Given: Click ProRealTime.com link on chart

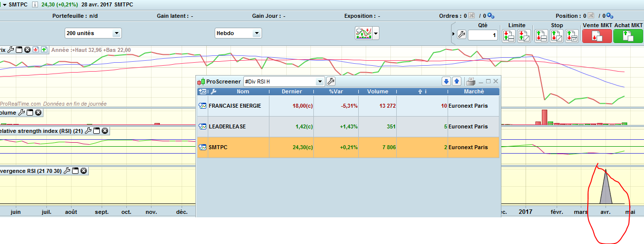Looking at the screenshot, I should (x=20, y=104).
